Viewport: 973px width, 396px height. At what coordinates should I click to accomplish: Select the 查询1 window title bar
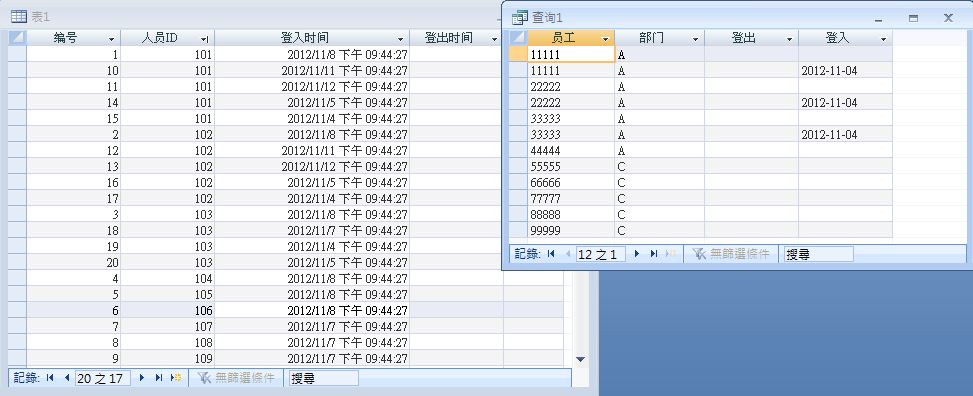pyautogui.click(x=683, y=18)
